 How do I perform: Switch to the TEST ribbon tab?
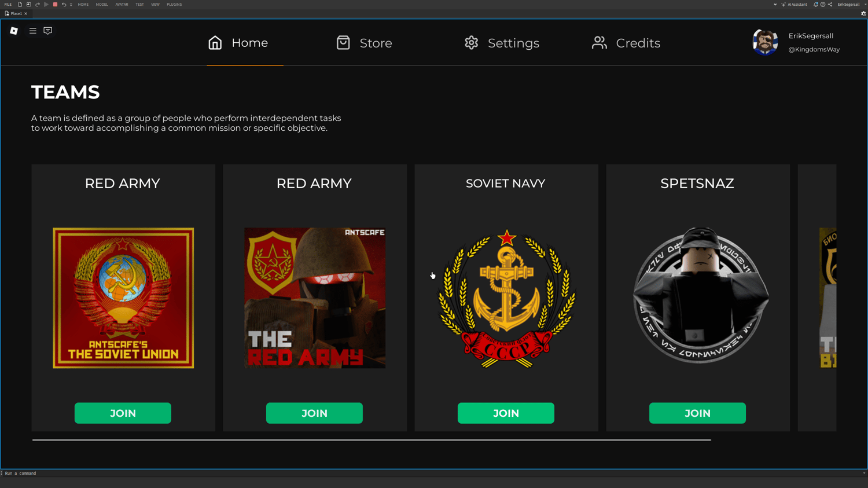pyautogui.click(x=139, y=5)
